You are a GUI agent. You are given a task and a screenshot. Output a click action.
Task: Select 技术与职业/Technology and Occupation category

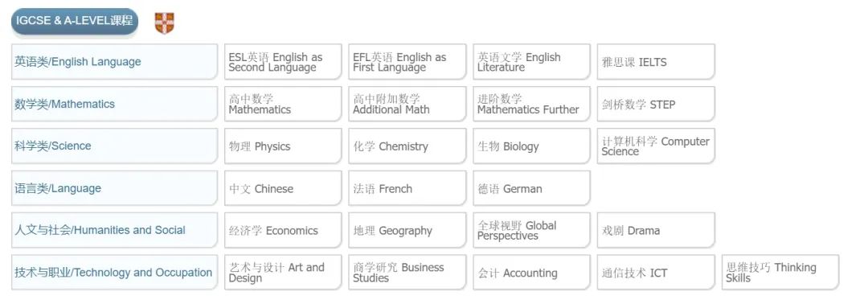pyautogui.click(x=115, y=273)
